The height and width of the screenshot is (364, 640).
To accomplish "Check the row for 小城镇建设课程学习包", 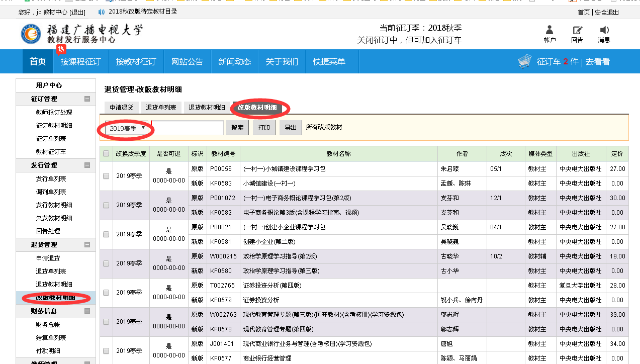I will click(x=106, y=176).
